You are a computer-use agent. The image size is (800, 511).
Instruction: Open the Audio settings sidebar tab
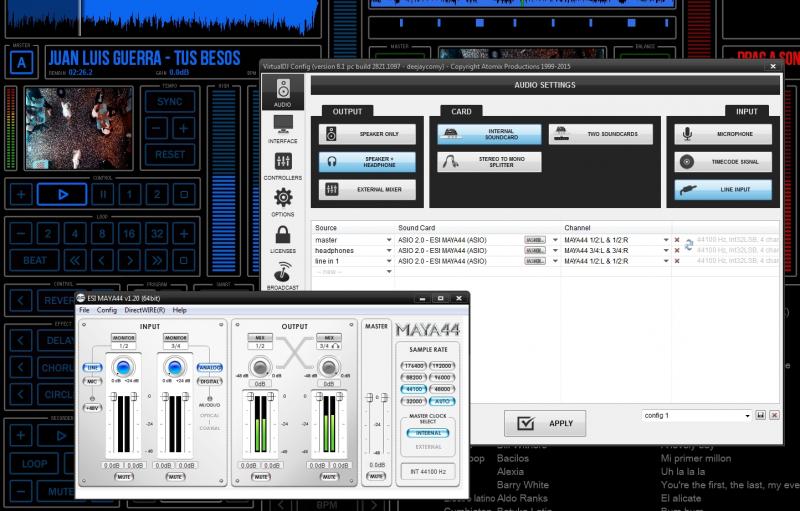[x=283, y=92]
